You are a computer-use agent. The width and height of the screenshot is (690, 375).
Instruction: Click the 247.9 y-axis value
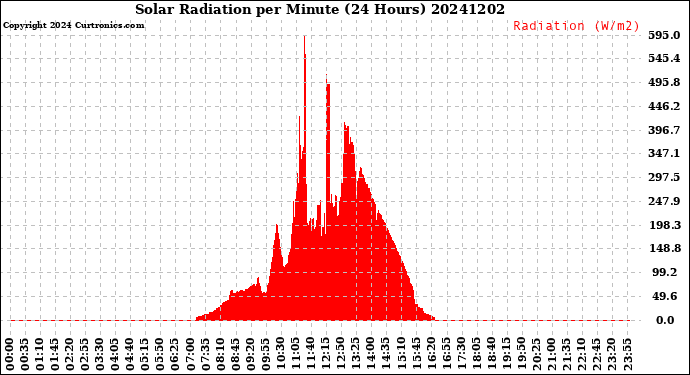pos(664,201)
